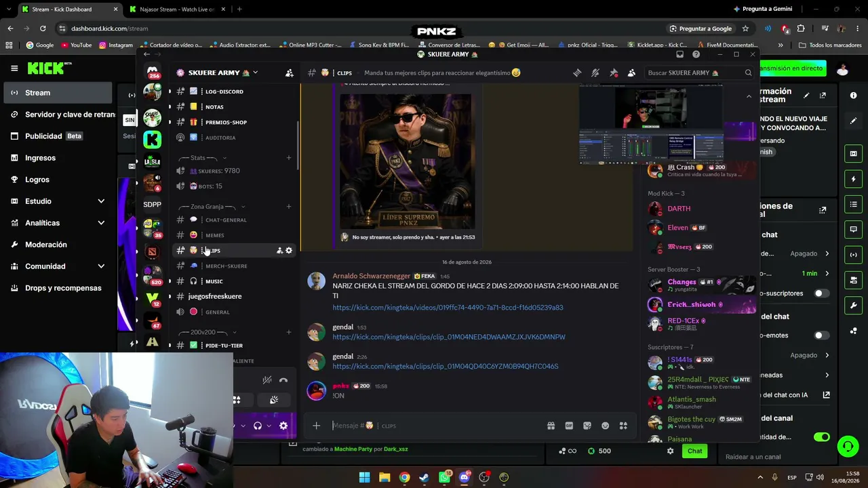Click the Buscar SKUERE ARMY search box

click(698, 73)
